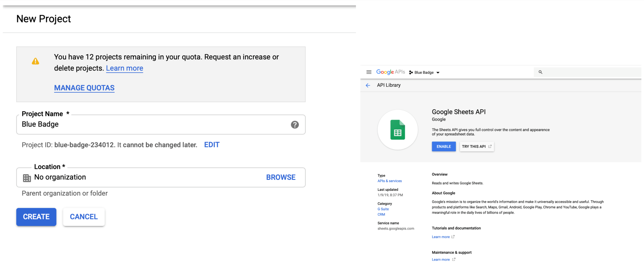Browse for a parent organization location

[x=281, y=177]
